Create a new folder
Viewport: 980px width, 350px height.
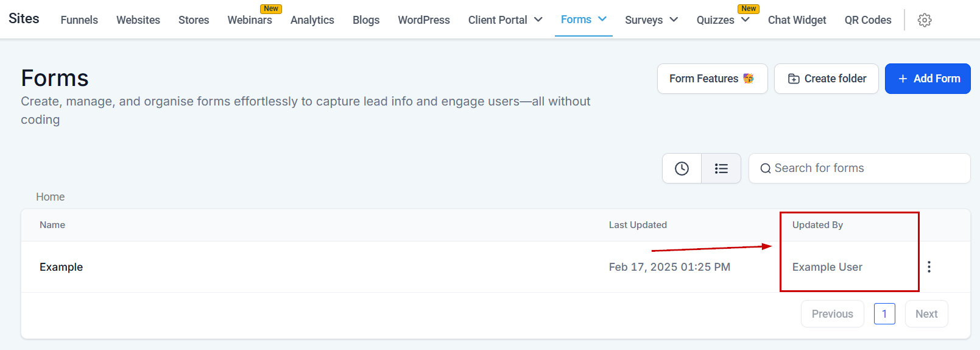[x=826, y=79]
